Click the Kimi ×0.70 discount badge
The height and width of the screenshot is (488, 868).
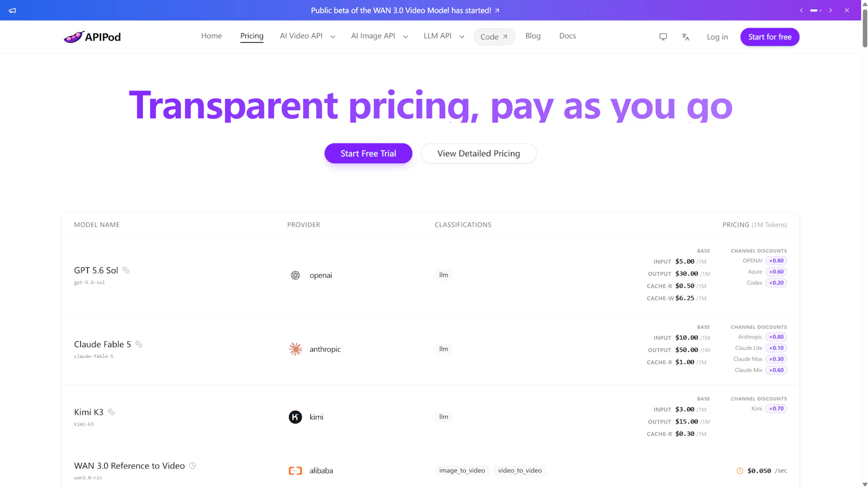tap(776, 409)
